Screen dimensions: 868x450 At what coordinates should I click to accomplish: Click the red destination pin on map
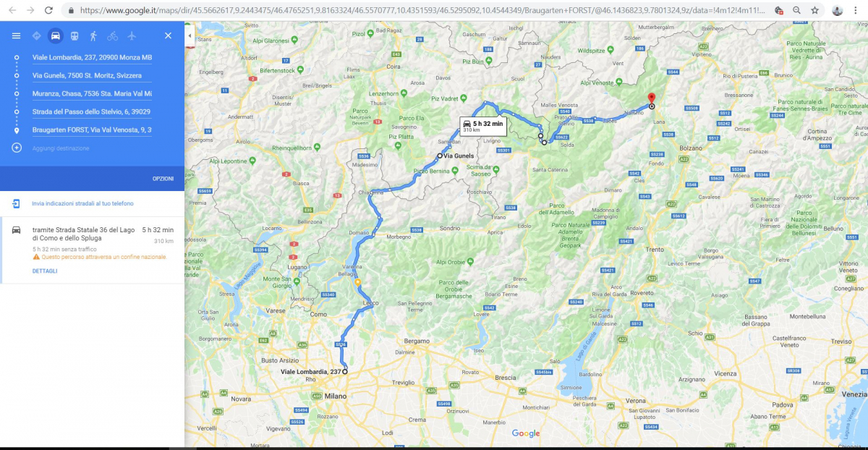(x=651, y=99)
